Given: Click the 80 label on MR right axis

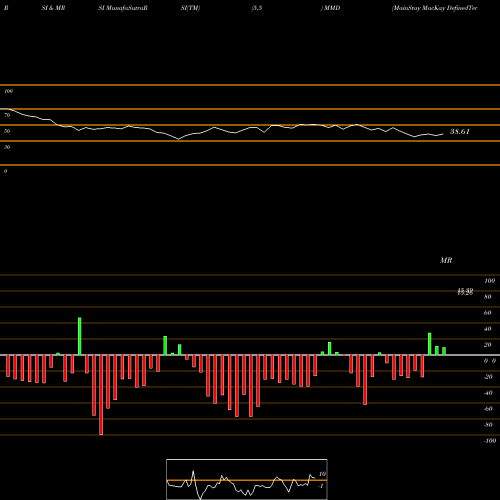Looking at the screenshot, I should click(488, 297).
